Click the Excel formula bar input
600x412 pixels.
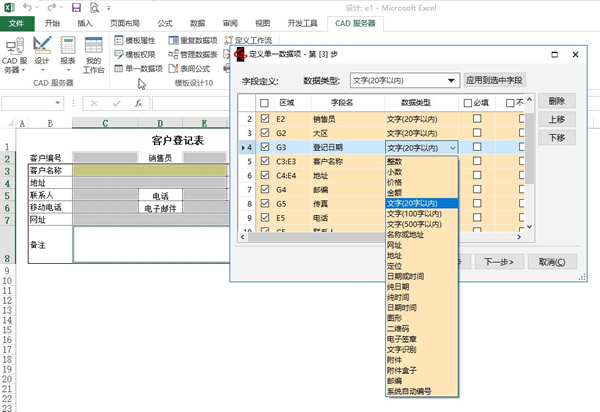(190, 103)
